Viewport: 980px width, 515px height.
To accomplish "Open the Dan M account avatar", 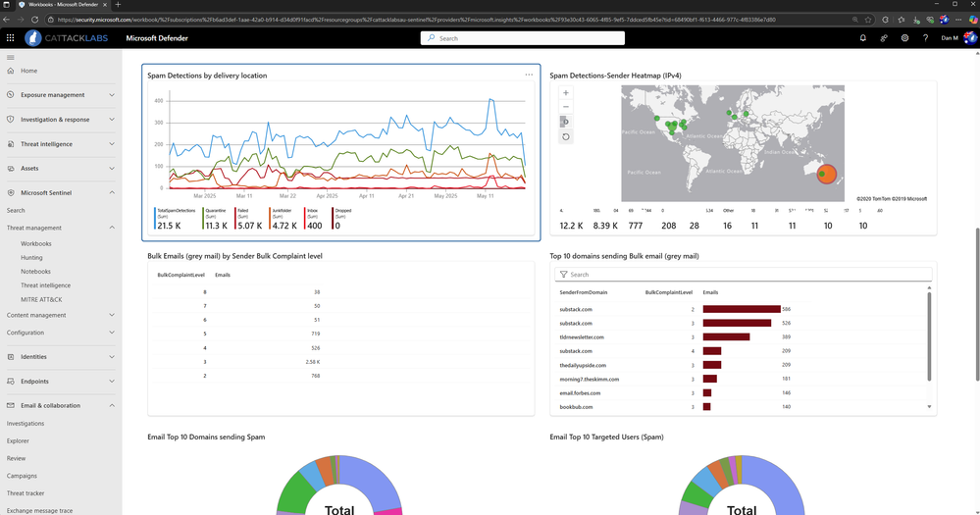I will (x=969, y=38).
